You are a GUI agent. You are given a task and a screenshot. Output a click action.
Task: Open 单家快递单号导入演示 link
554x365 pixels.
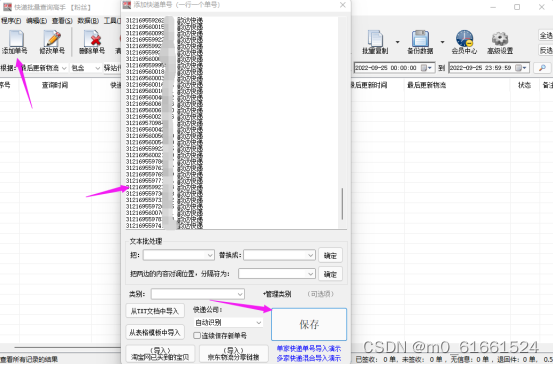pos(309,349)
